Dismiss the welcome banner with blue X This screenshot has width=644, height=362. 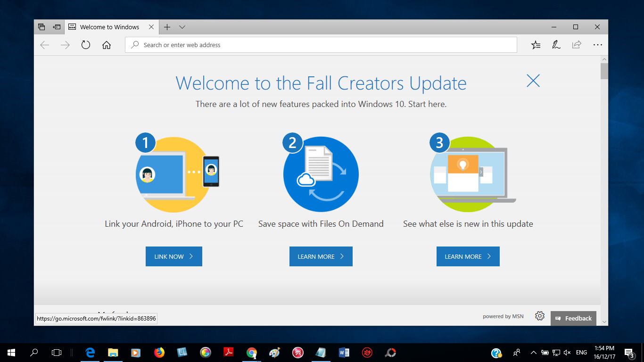coord(533,81)
